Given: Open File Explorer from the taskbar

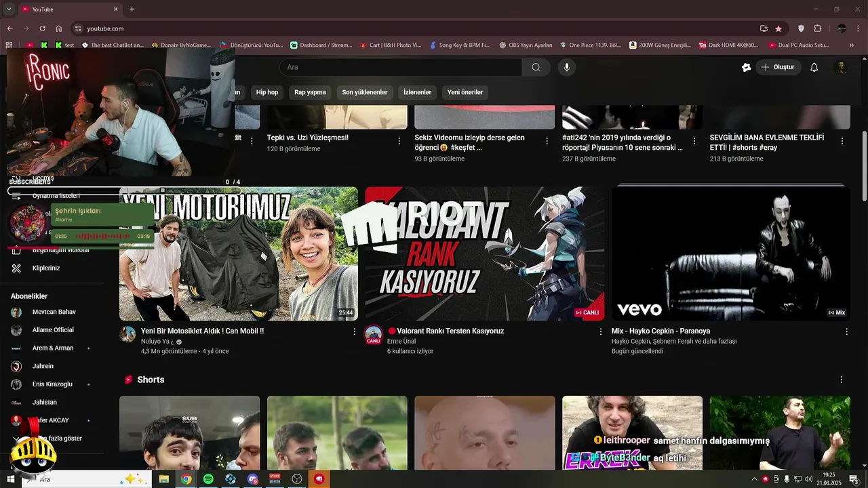Looking at the screenshot, I should (x=163, y=479).
